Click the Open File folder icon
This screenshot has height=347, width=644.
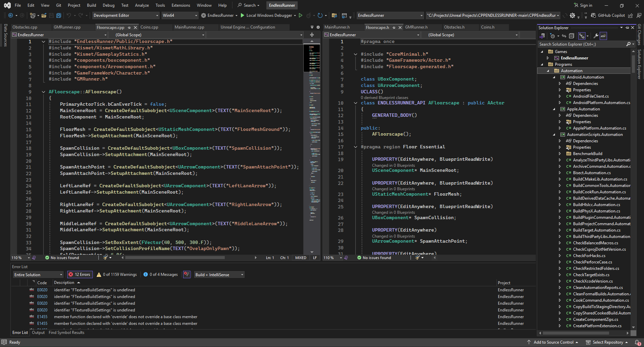coord(44,15)
